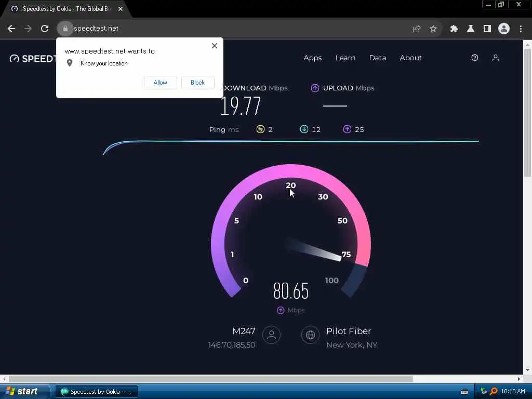Click the vertical scrollbar thumb
532x399 pixels.
pos(527,113)
